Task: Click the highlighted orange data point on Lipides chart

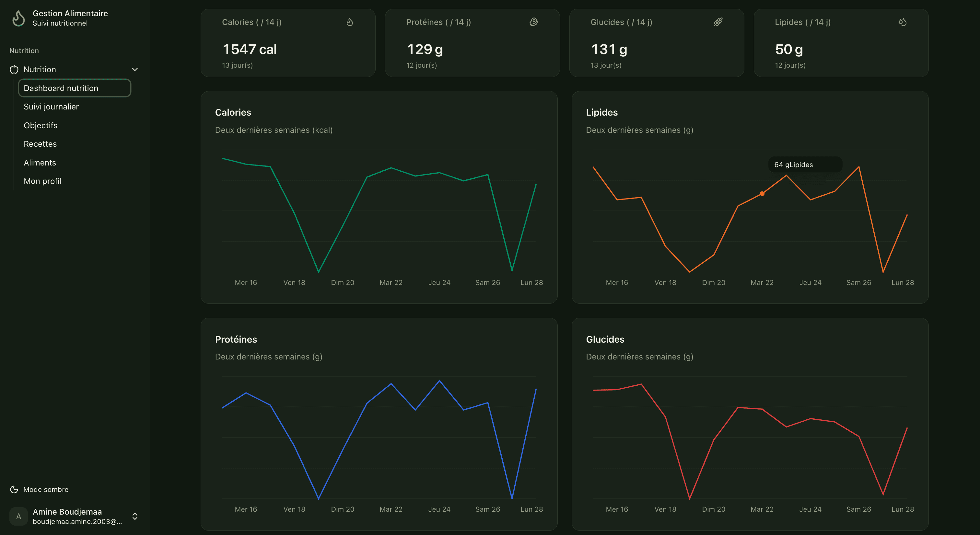Action: point(762,194)
